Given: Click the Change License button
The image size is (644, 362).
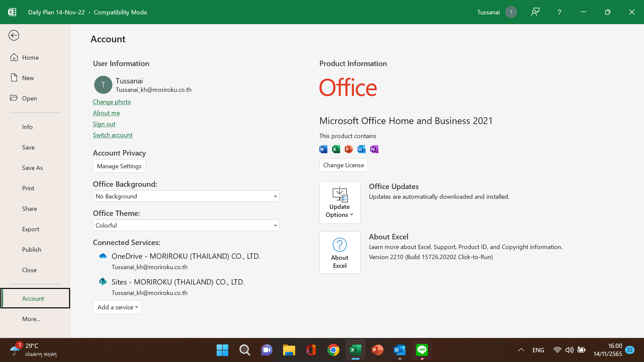Looking at the screenshot, I should coord(343,165).
